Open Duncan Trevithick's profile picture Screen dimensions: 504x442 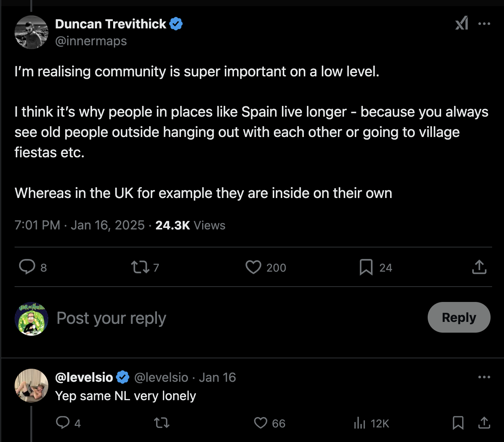(x=31, y=32)
